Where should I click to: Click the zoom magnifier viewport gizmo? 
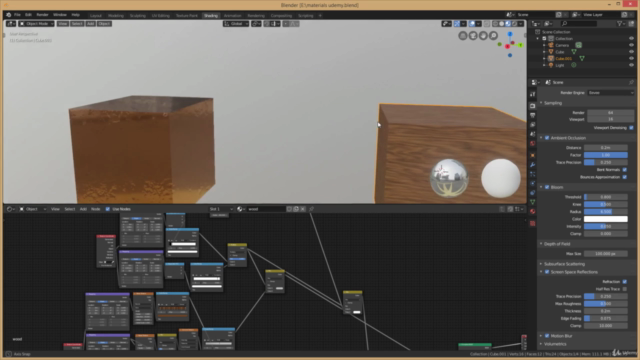tap(493, 36)
